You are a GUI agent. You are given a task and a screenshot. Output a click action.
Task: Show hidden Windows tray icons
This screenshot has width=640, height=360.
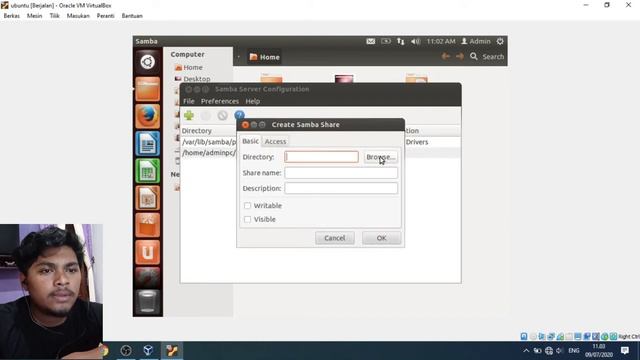526,351
